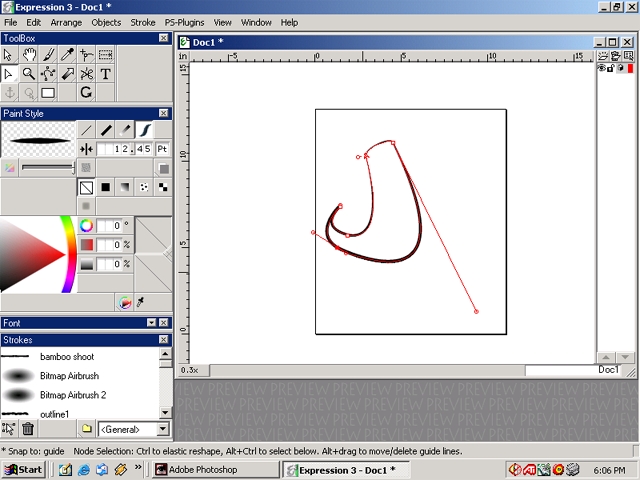
Task: Click the Paint Style eyedropper icon
Action: point(140,302)
